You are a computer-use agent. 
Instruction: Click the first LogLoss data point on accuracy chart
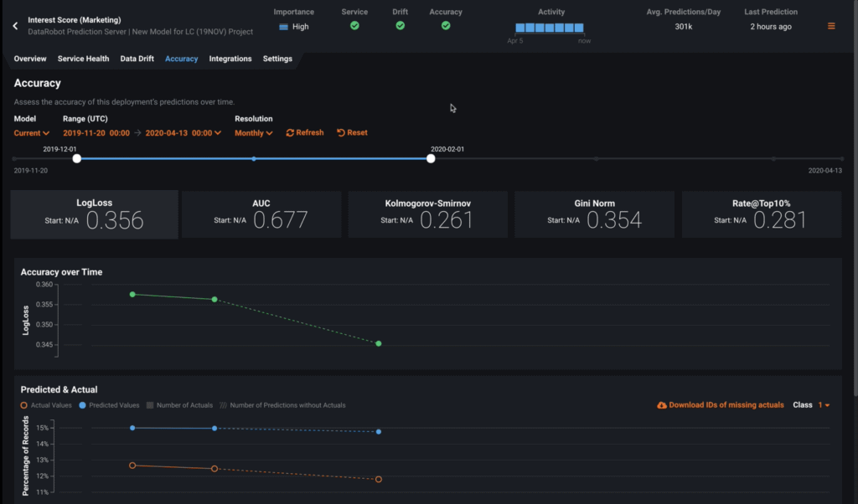coord(132,295)
